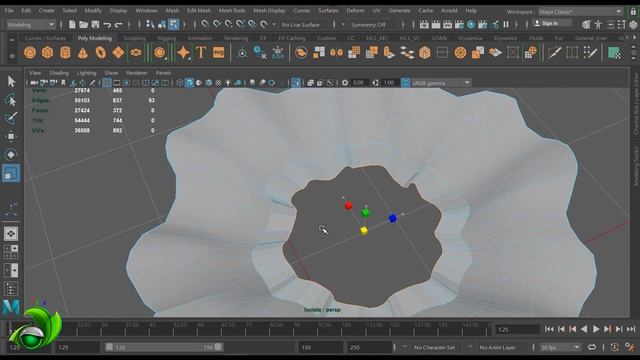This screenshot has width=640, height=360.
Task: Go to the end of playback range
Action: [631, 329]
